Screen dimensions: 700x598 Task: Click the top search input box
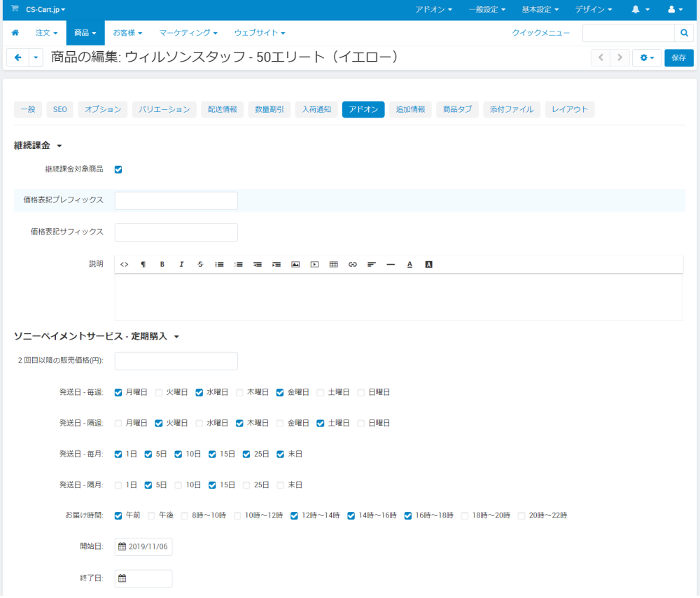(x=629, y=33)
